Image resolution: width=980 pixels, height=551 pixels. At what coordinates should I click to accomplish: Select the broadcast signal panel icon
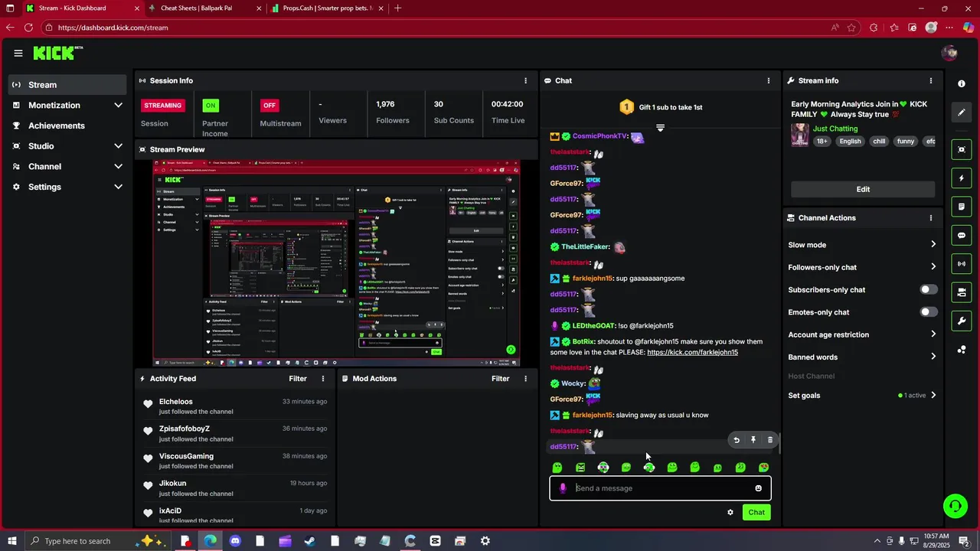(962, 264)
